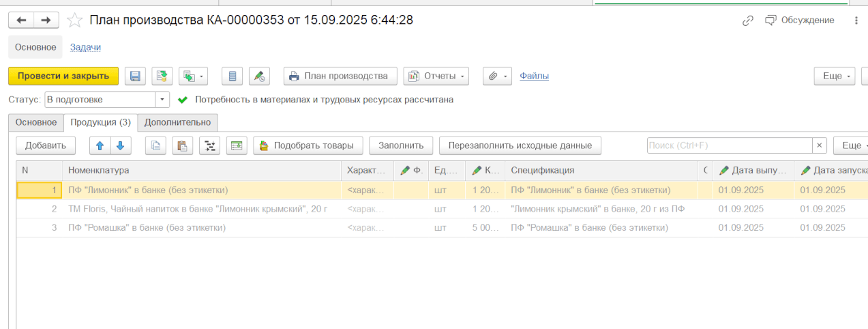Move row down with blue arrow
Viewport: 868px width, 329px height.
click(120, 145)
